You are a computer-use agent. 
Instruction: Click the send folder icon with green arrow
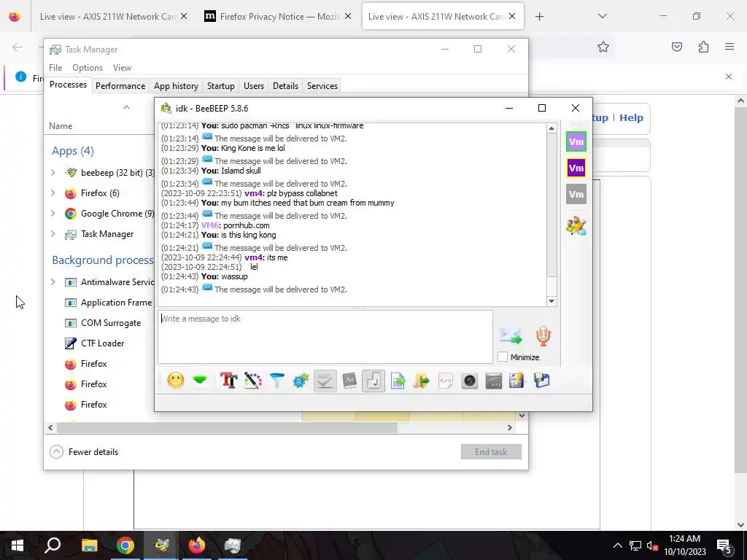422,381
